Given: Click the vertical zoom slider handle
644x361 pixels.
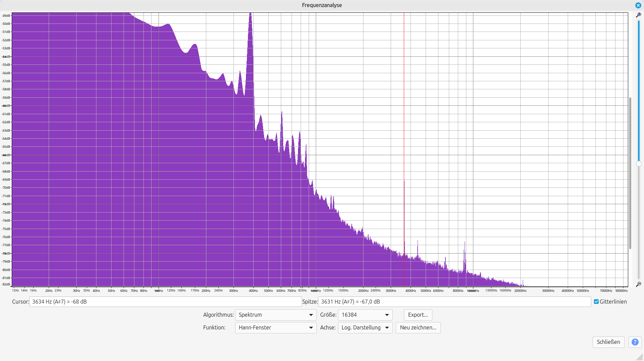Looking at the screenshot, I should pos(639,164).
